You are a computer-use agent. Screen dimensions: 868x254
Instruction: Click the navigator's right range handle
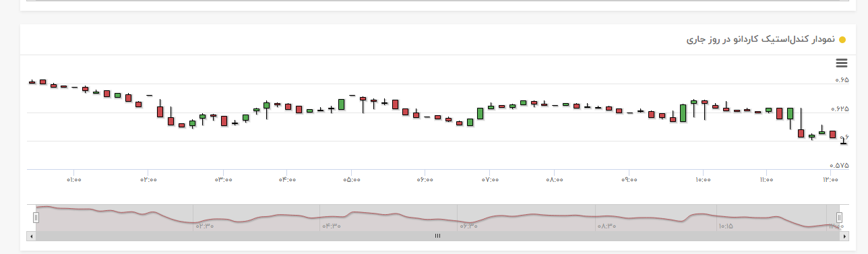click(840, 217)
